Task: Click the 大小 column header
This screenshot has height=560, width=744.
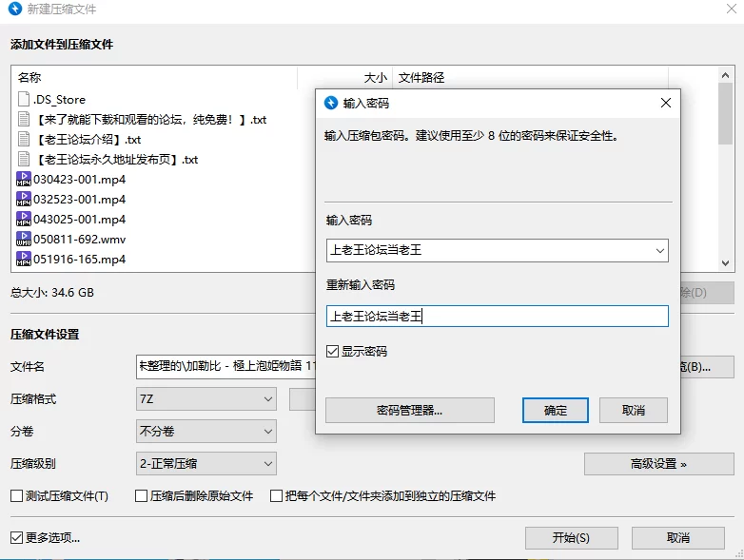Action: [345, 77]
